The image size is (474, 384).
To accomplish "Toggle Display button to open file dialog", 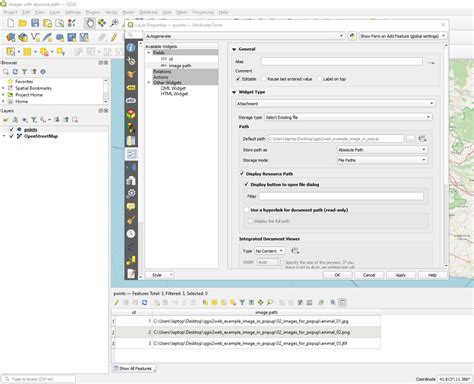I will pyautogui.click(x=247, y=184).
